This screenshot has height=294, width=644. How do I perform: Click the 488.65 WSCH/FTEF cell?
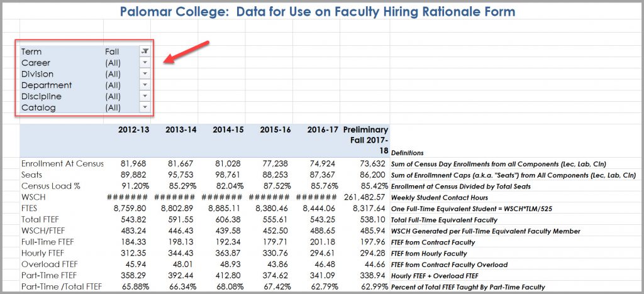pyautogui.click(x=324, y=231)
